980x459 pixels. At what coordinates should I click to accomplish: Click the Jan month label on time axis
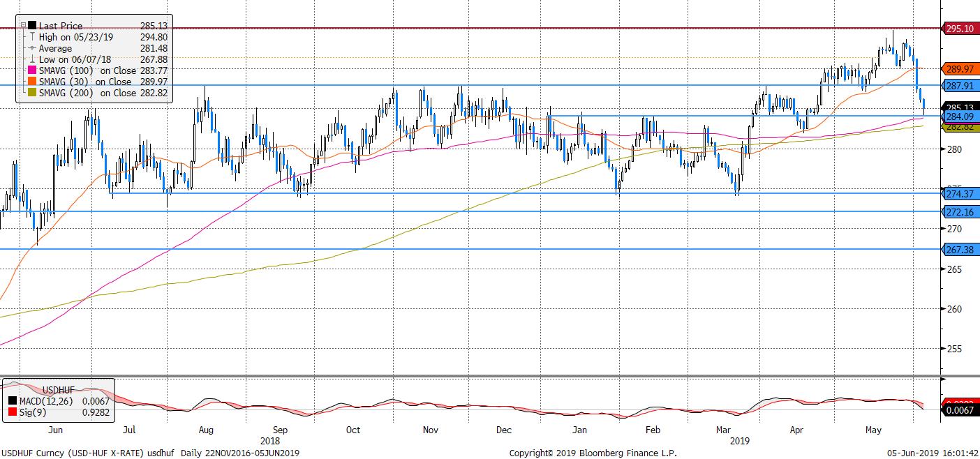coord(579,430)
